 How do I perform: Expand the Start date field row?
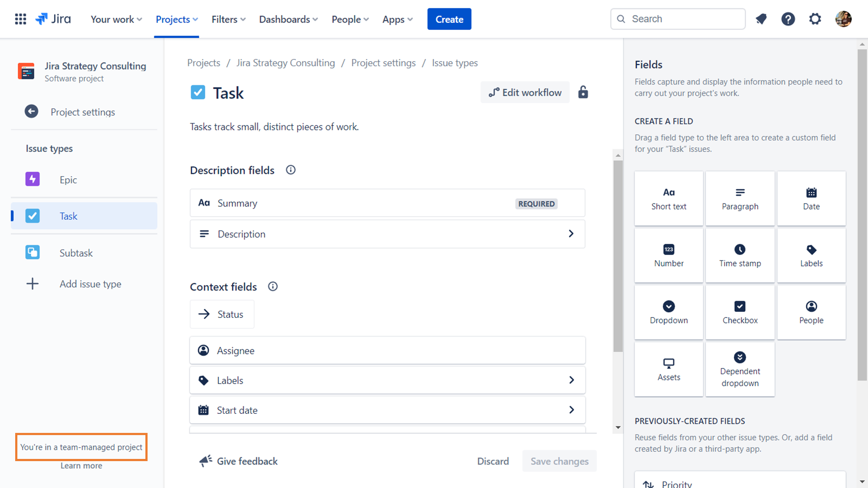point(571,410)
